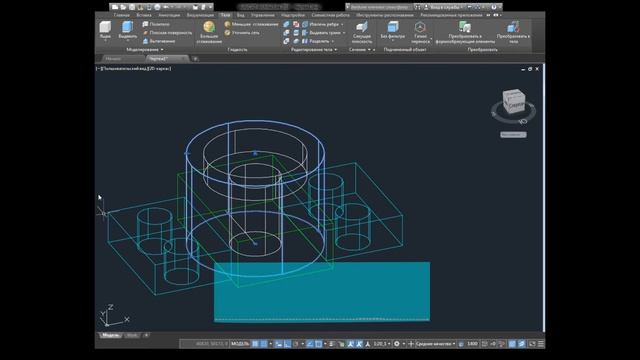Click Convert to solid (Преобразовать в тело)
Image resolution: width=640 pixels, height=360 pixels.
513,33
